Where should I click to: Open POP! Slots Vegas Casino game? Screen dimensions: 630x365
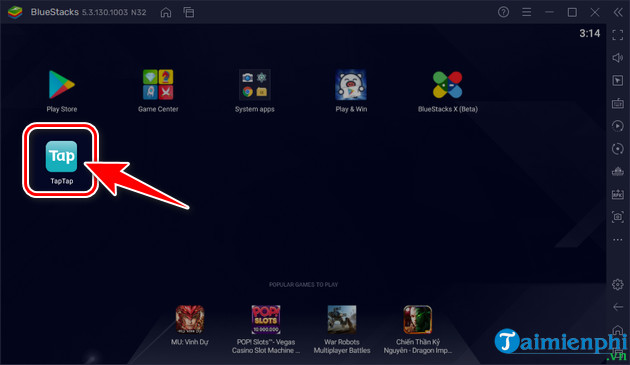click(x=266, y=319)
